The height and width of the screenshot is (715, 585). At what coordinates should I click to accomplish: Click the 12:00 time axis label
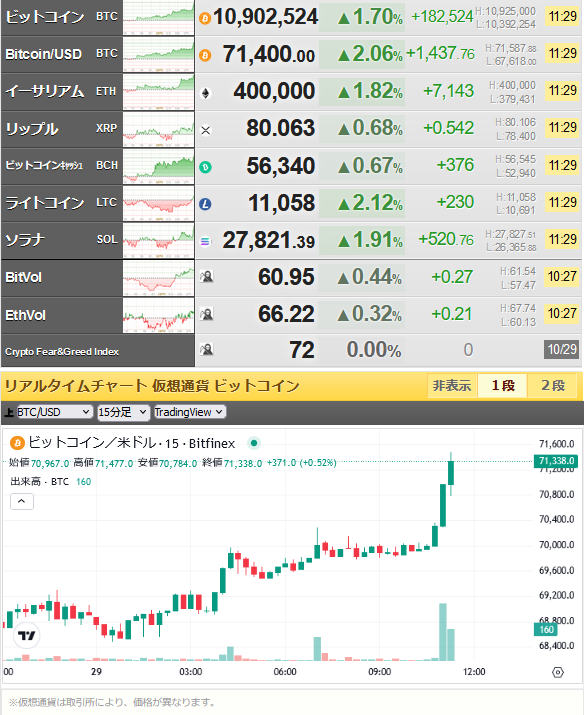[474, 672]
